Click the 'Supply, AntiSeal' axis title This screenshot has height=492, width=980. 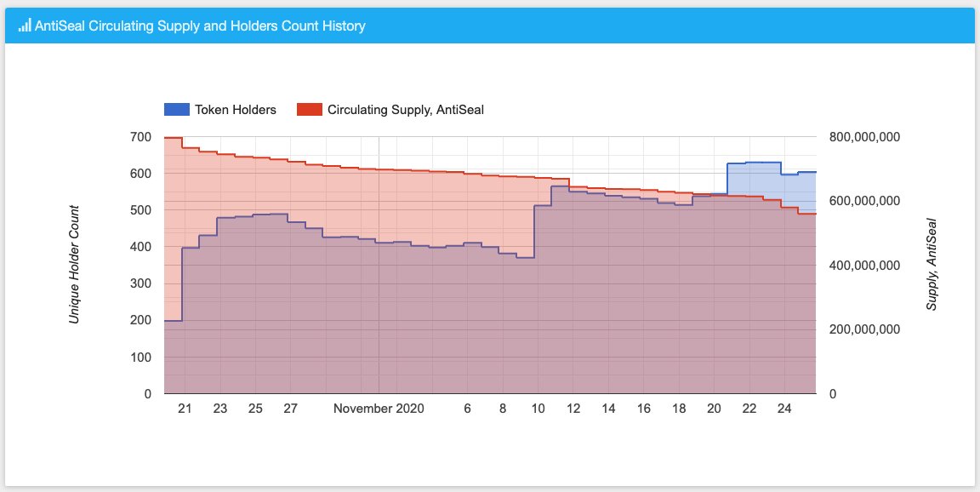[932, 265]
